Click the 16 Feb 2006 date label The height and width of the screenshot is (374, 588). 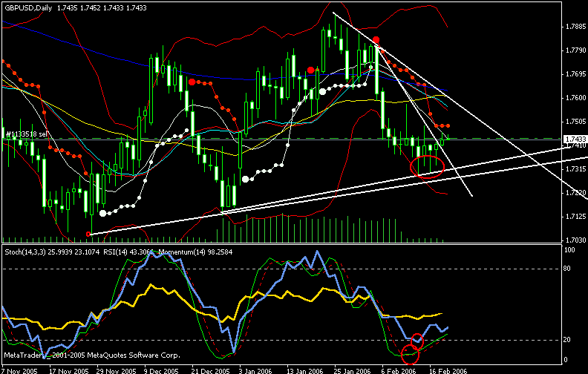448,371
